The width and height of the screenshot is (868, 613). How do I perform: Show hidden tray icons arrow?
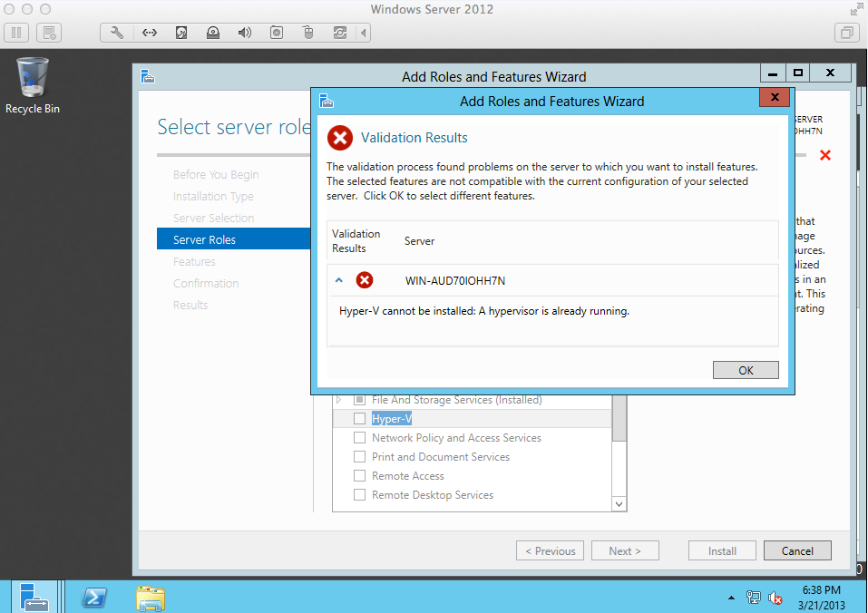731,598
